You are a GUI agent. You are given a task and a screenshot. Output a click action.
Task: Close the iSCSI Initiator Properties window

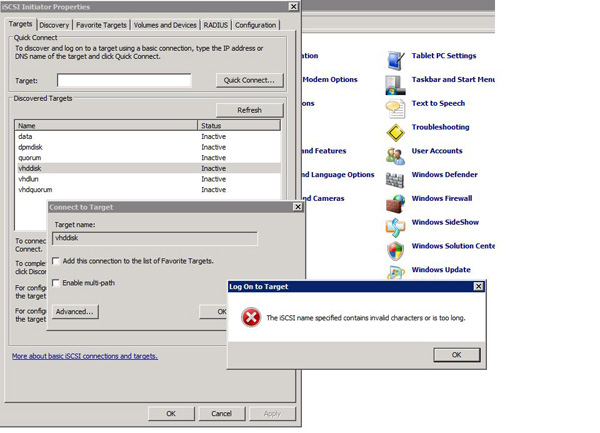(x=293, y=7)
